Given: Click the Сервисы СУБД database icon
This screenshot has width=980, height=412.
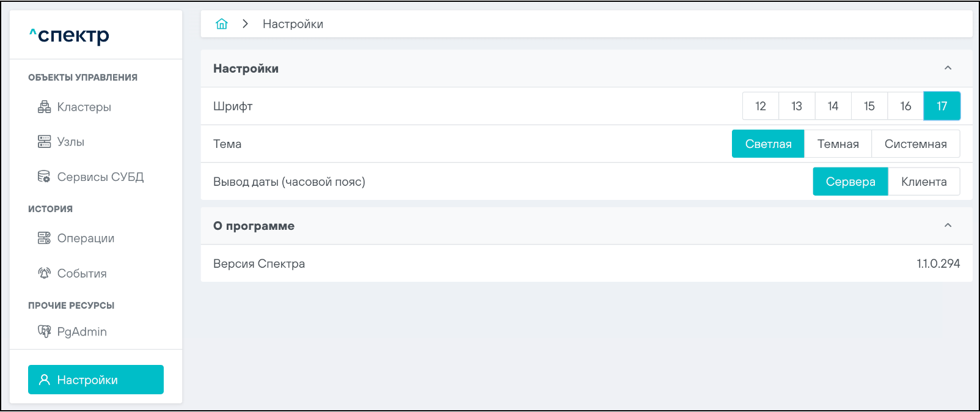Looking at the screenshot, I should pos(44,177).
